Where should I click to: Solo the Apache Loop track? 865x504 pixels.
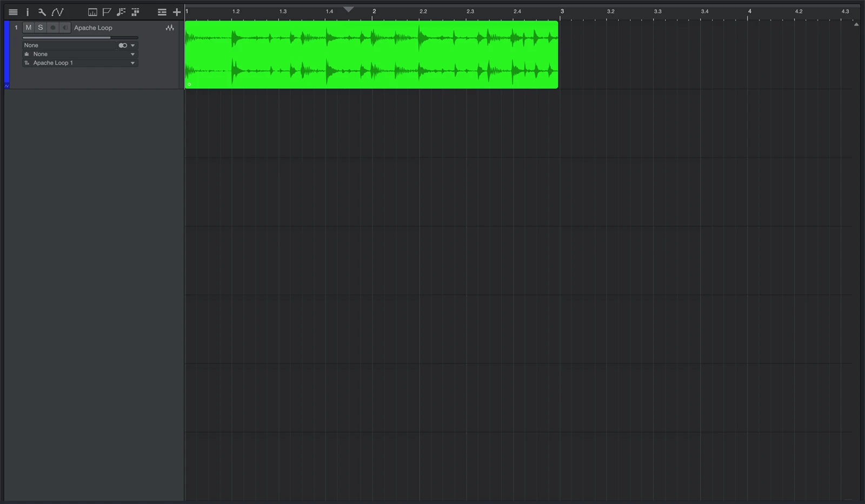coord(41,28)
